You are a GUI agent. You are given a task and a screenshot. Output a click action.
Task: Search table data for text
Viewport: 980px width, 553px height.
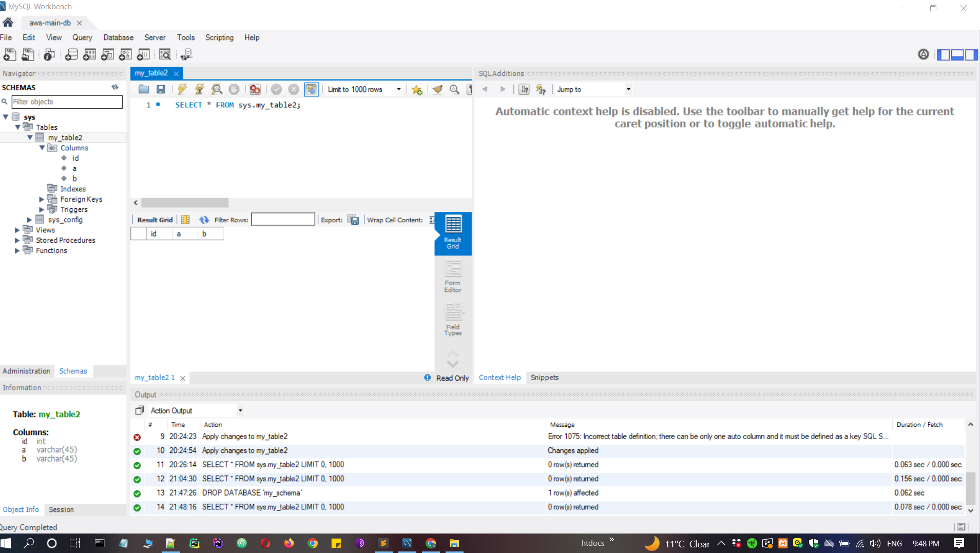(165, 54)
